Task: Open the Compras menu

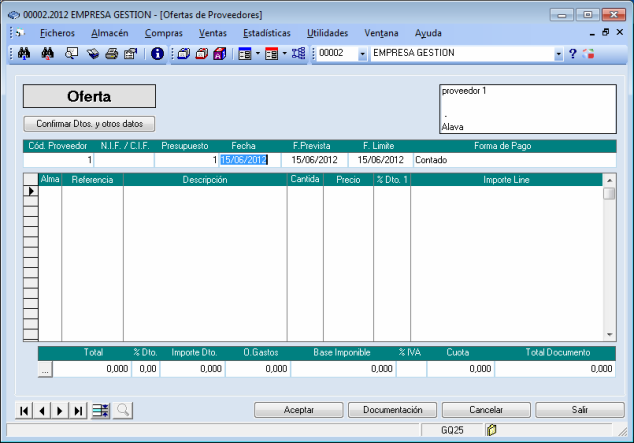Action: point(163,33)
